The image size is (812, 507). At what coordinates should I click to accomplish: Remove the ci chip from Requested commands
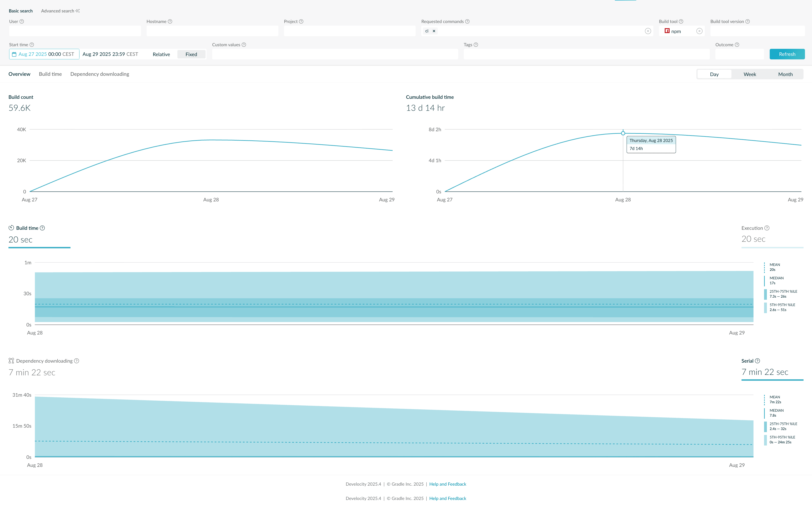click(434, 31)
